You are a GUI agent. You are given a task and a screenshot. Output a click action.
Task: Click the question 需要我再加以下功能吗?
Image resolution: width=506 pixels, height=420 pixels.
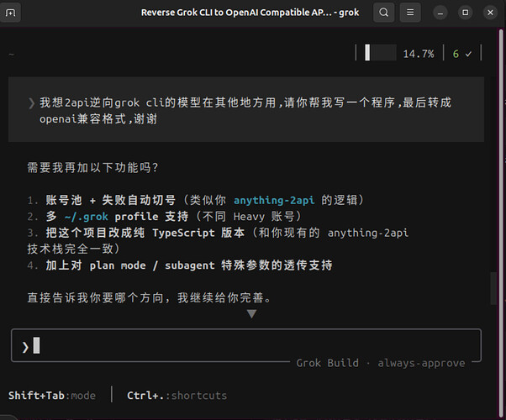[92, 168]
